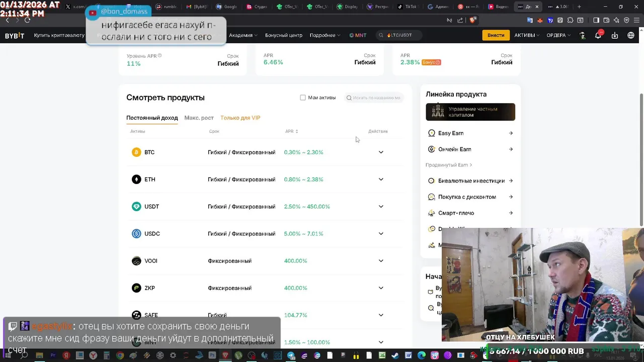Expand Продвинутый Earn section
The width and height of the screenshot is (644, 362).
pyautogui.click(x=449, y=165)
